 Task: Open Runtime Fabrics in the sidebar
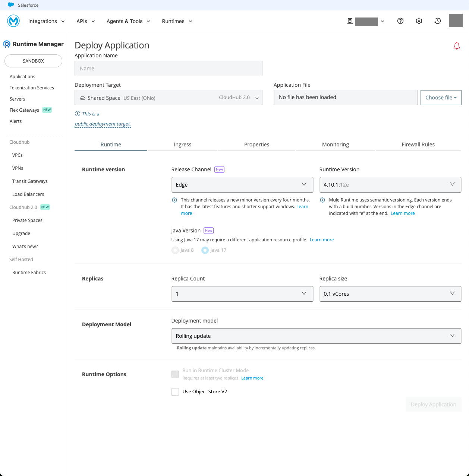(x=29, y=273)
